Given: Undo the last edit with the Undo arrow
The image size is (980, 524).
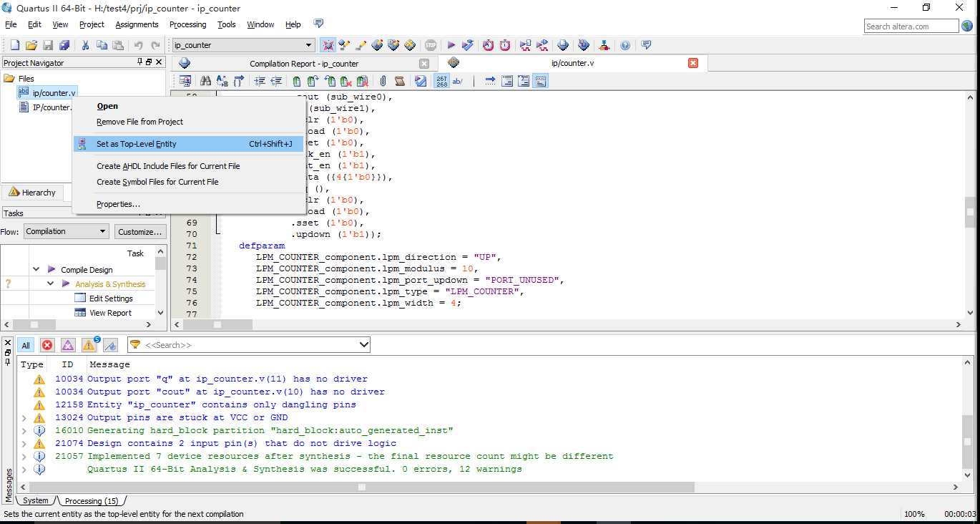Looking at the screenshot, I should (139, 45).
